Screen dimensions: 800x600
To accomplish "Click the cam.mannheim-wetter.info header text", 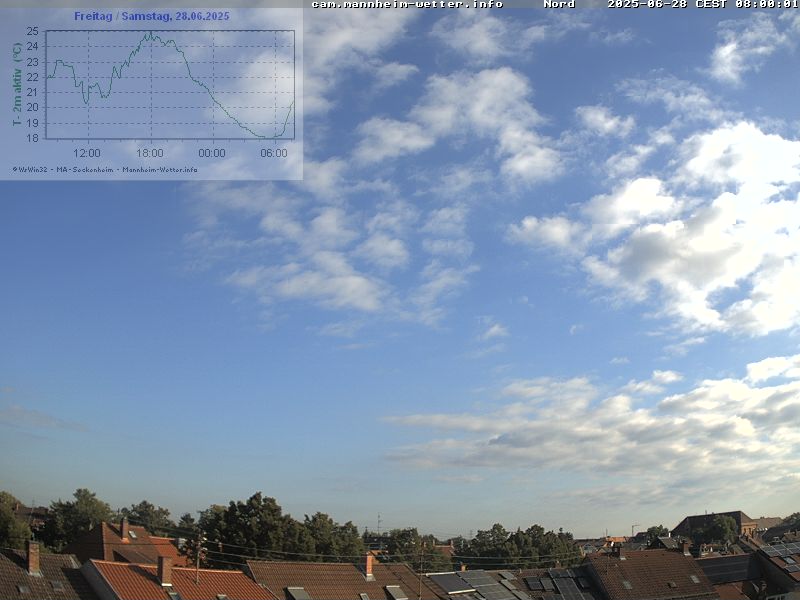I will pos(407,4).
